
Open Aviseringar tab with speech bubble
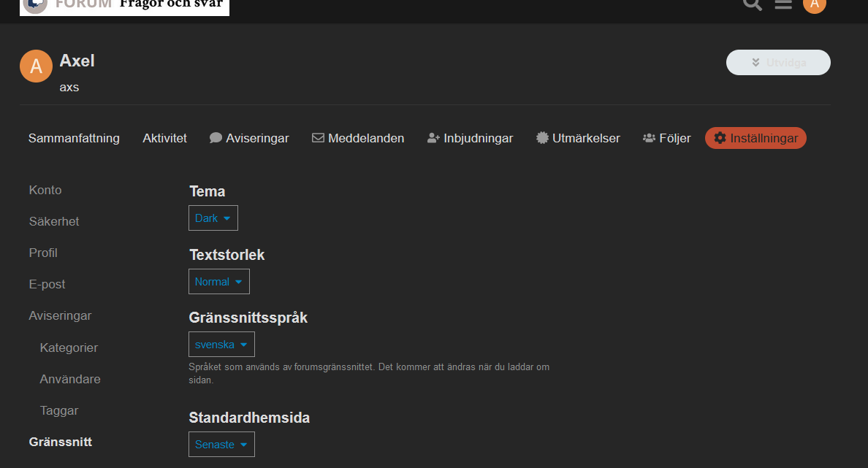coord(249,138)
